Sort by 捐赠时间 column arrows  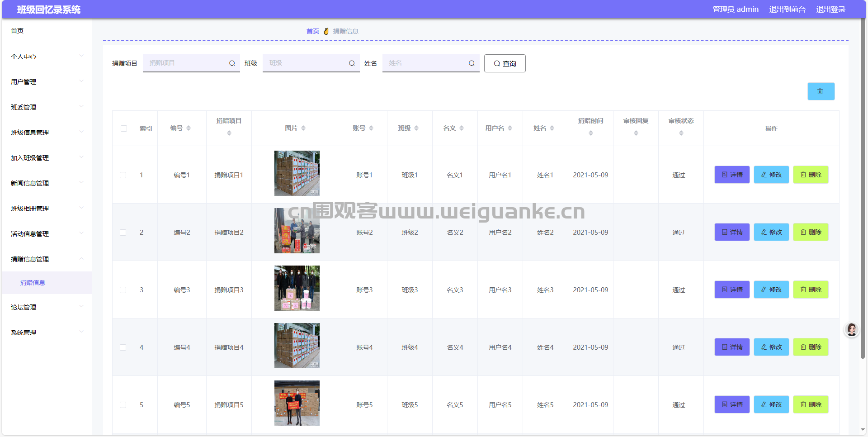(x=591, y=133)
